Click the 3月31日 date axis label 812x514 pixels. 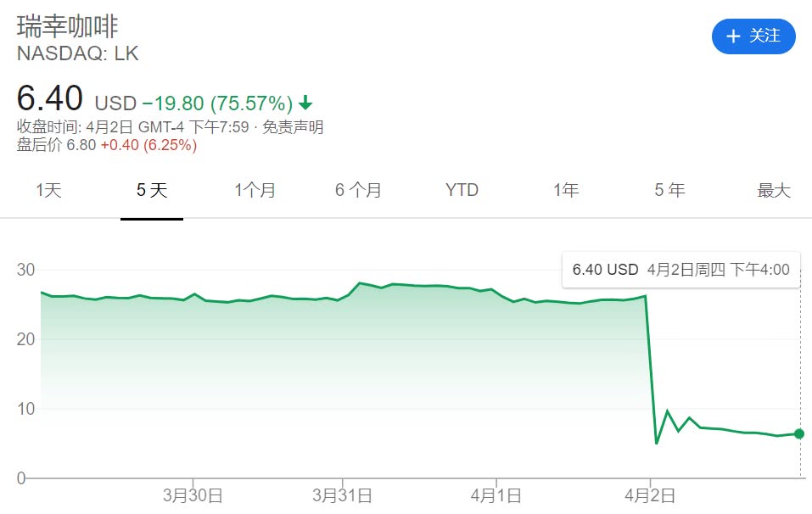pos(341,495)
